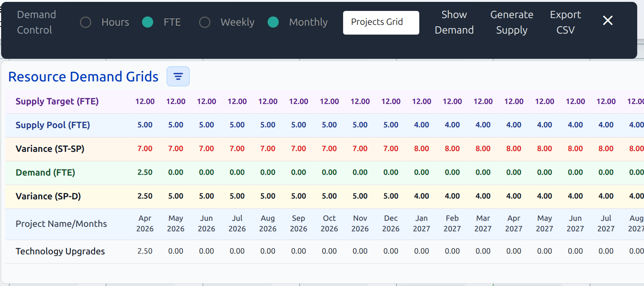Screen dimensions: 644x286
Task: Click the Variance (SP-D) row label
Action: click(x=48, y=196)
